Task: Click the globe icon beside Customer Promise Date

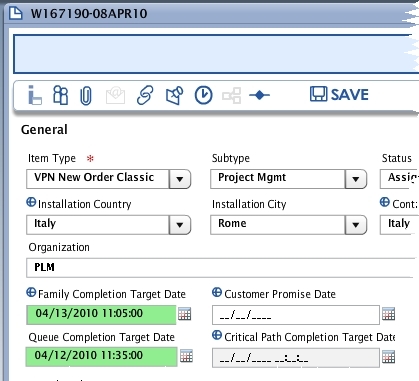Action: (x=217, y=292)
